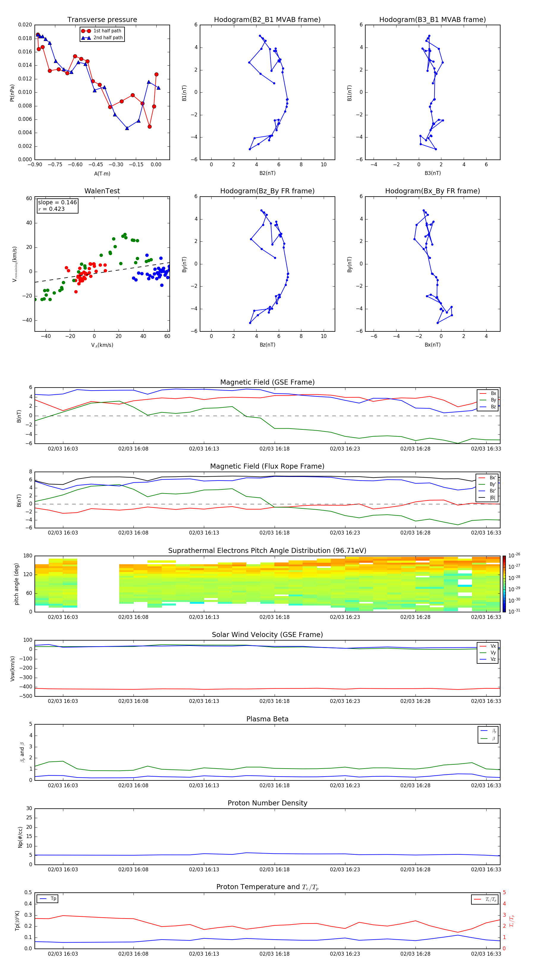Click 'pitch angle (deg)' y-axis label
535x980 pixels.
pos(16,584)
